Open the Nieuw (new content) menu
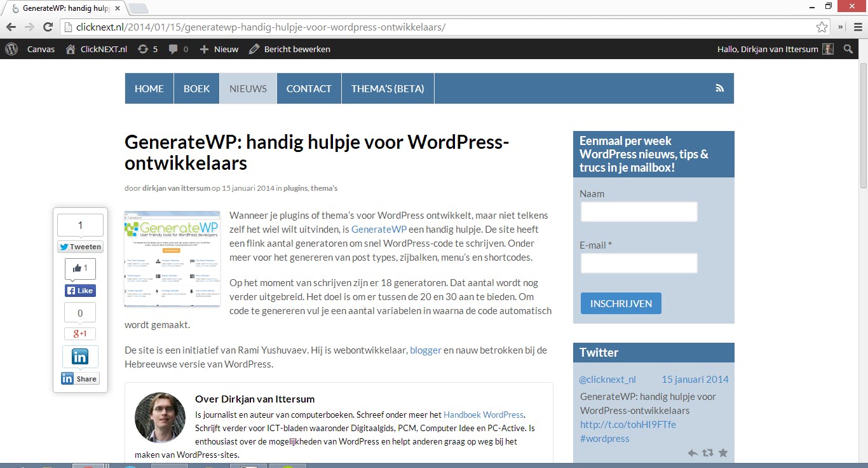The image size is (868, 468). tap(219, 49)
